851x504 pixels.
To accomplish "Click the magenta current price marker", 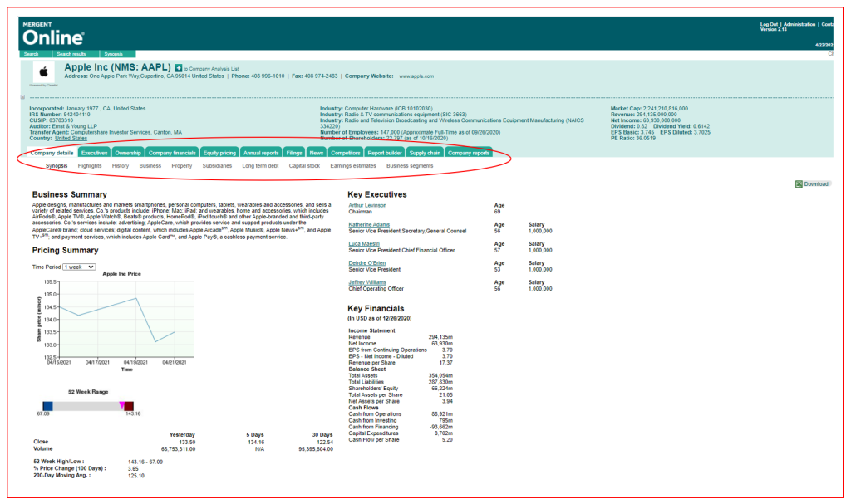I will [x=121, y=404].
